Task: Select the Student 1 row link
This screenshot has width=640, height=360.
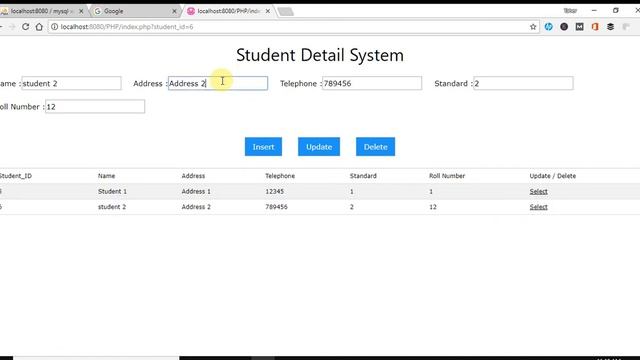Action: (x=538, y=191)
